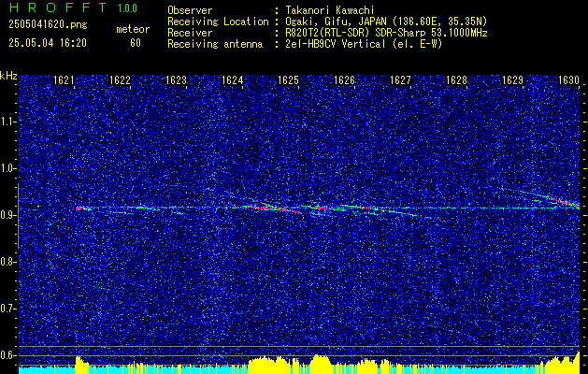This screenshot has width=588, height=374.
Task: Click the 0.8 kHz axis label
Action: [8, 262]
